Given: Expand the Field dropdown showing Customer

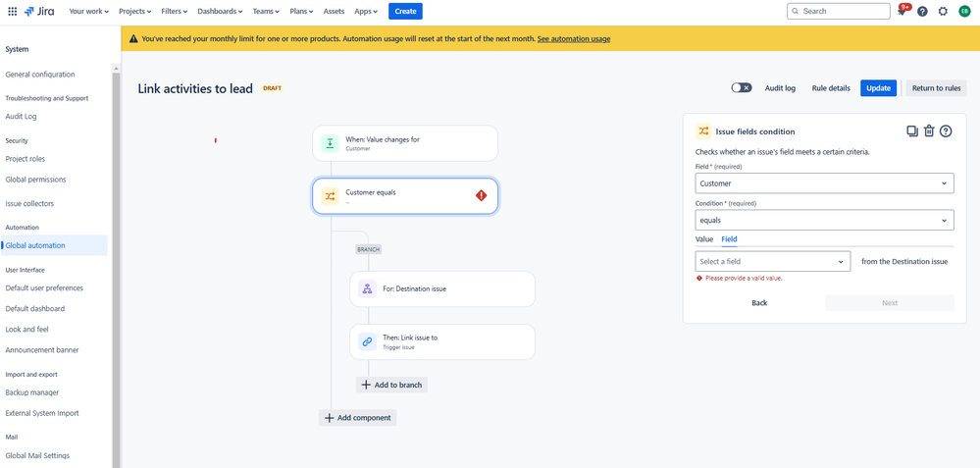Looking at the screenshot, I should pos(823,183).
